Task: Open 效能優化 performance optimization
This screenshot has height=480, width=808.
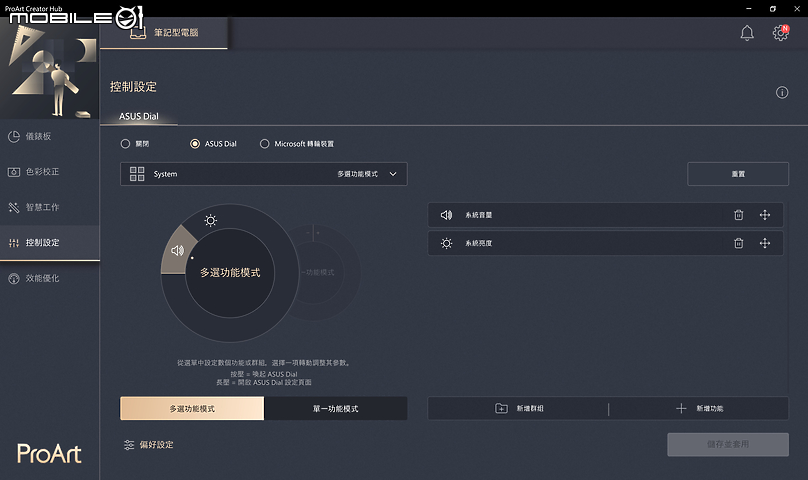Action: click(49, 278)
